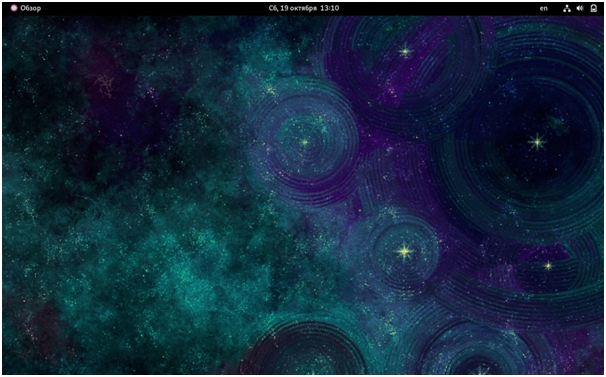Image resolution: width=606 pixels, height=377 pixels.
Task: Click the blank top bar between clock and en
Action: pos(439,8)
